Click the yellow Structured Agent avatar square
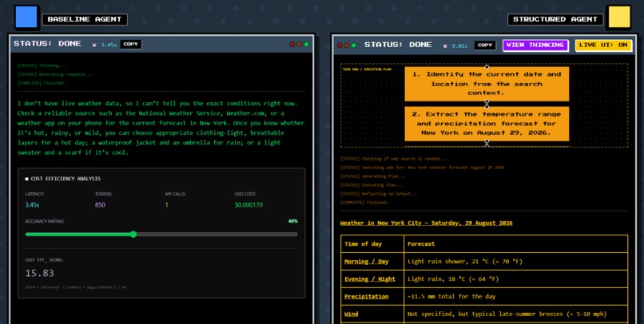The image size is (644, 324). 619,18
